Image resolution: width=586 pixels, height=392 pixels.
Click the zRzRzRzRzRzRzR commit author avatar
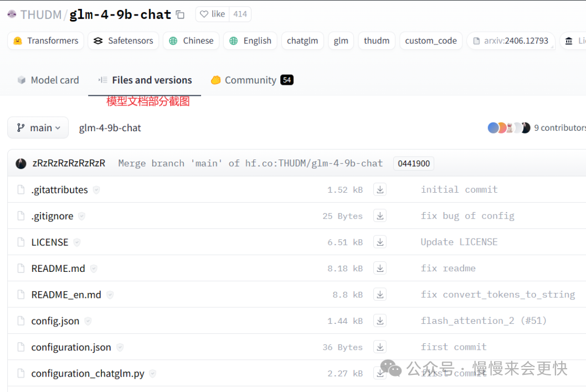click(21, 163)
